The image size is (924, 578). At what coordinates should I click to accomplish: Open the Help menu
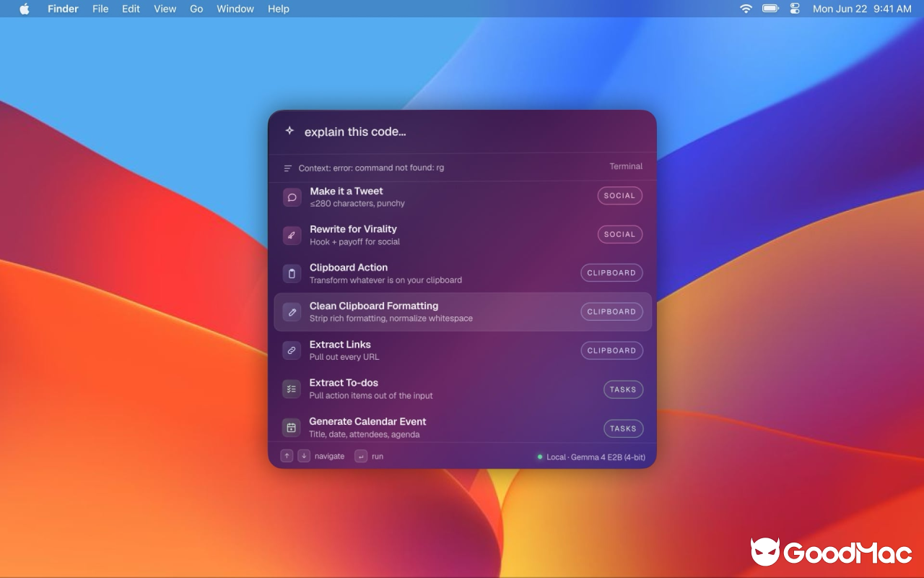point(279,9)
